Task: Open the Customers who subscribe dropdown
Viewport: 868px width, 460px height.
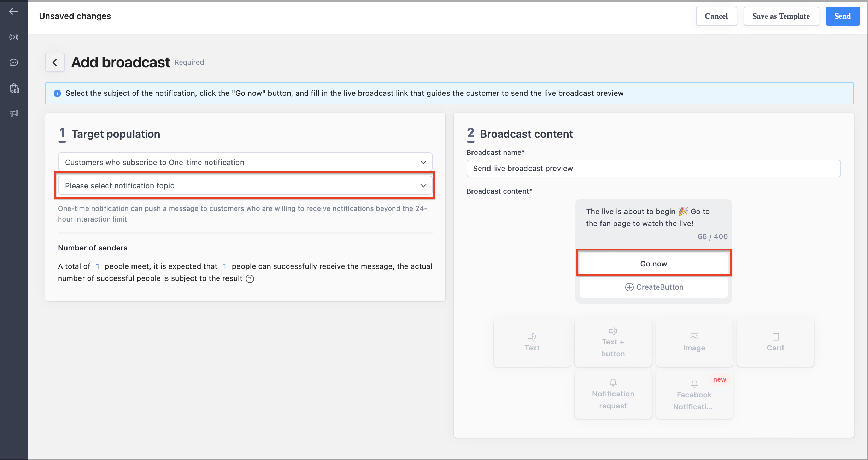Action: click(245, 162)
